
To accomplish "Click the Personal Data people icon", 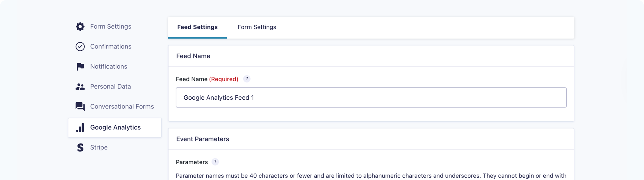I will (x=80, y=87).
